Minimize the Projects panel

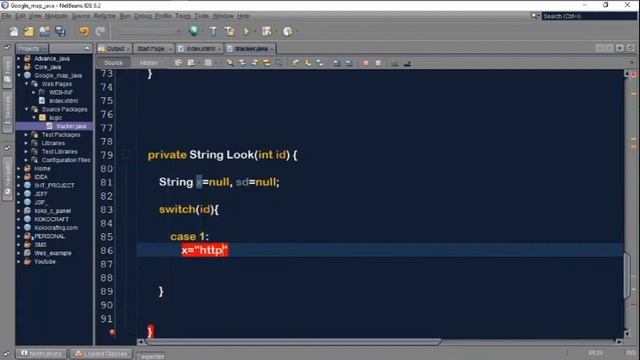click(87, 49)
